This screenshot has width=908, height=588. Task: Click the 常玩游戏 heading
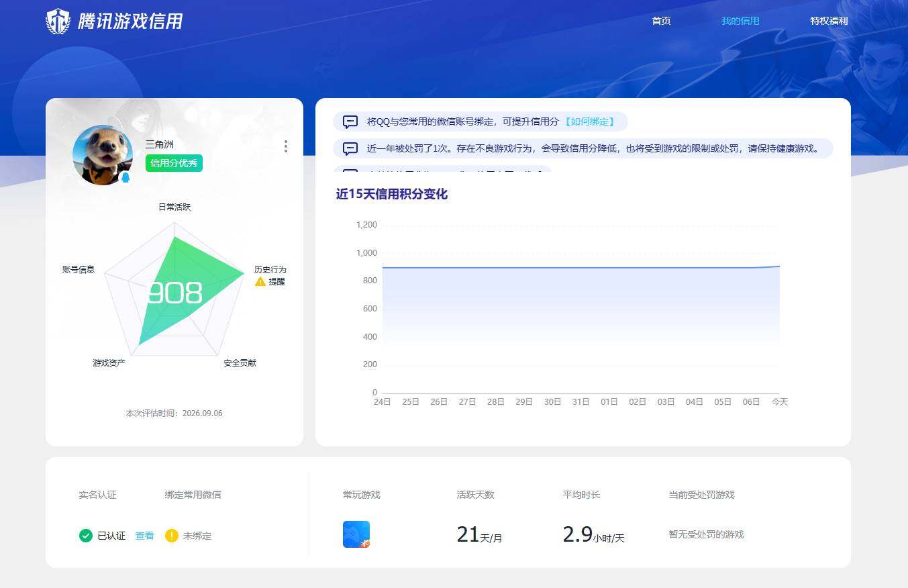coord(361,495)
